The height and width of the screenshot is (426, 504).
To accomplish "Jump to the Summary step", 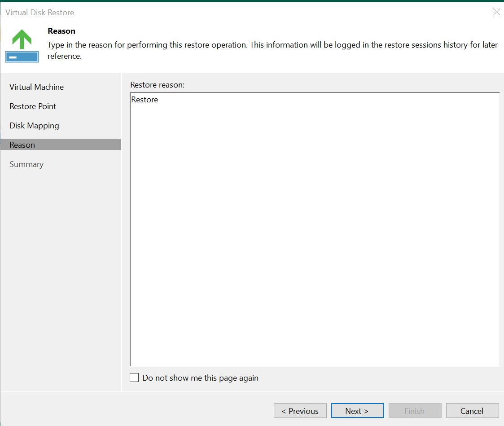I will click(x=26, y=164).
